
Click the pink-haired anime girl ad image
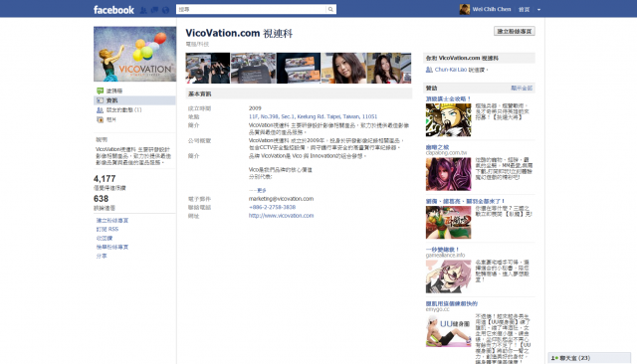tap(448, 276)
